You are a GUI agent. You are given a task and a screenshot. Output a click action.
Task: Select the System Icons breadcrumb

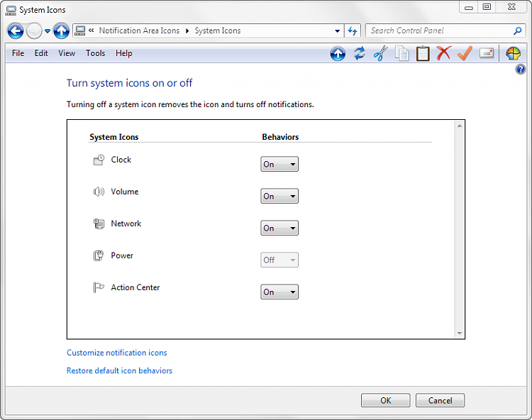coord(218,31)
